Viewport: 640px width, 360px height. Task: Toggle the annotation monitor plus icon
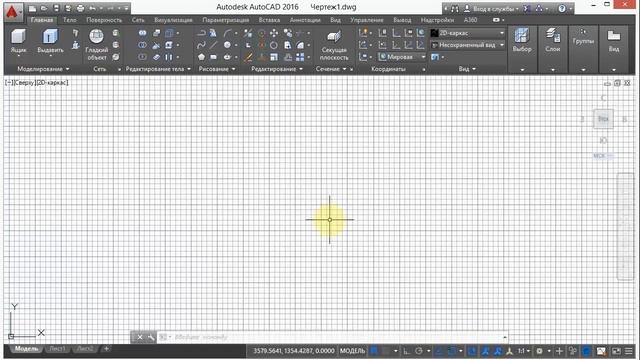559,351
